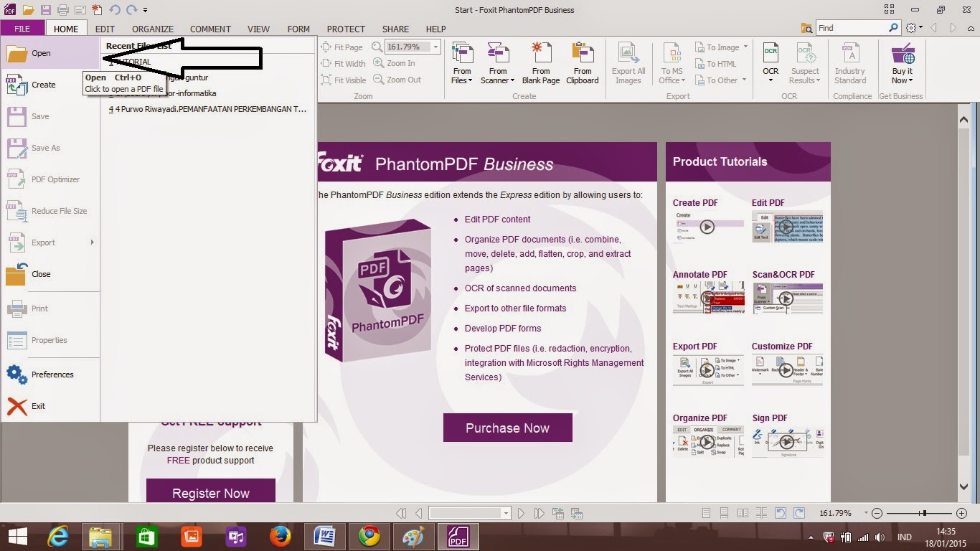Open Firefox from the taskbar

(281, 536)
